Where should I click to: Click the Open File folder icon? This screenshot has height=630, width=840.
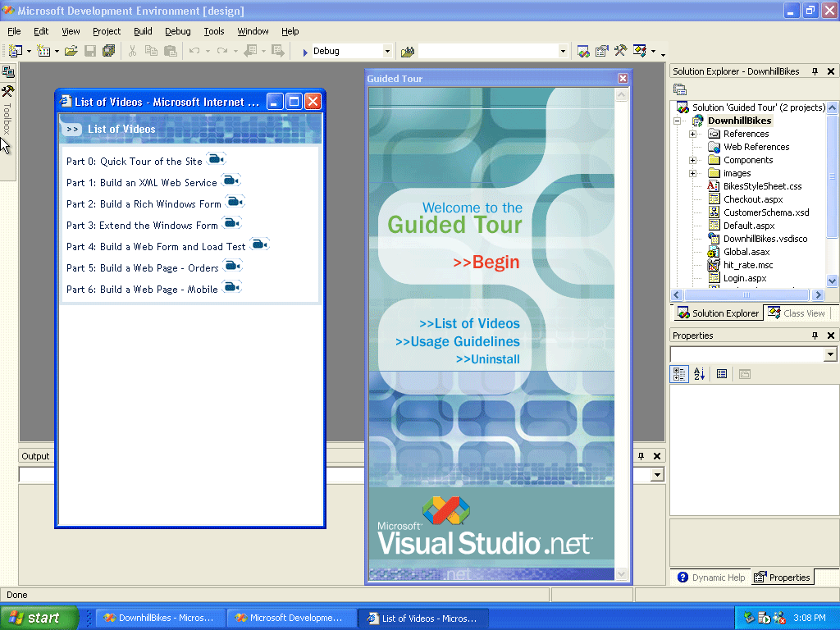71,51
